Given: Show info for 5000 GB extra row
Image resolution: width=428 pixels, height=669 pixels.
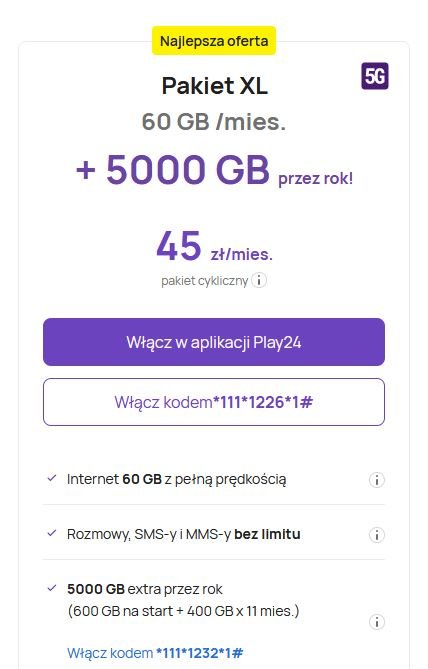Looking at the screenshot, I should (x=376, y=622).
